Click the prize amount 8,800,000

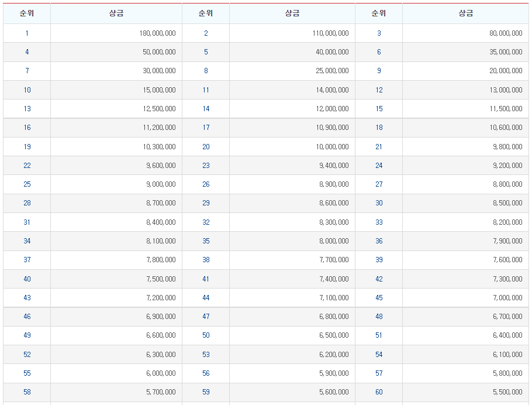coord(507,184)
